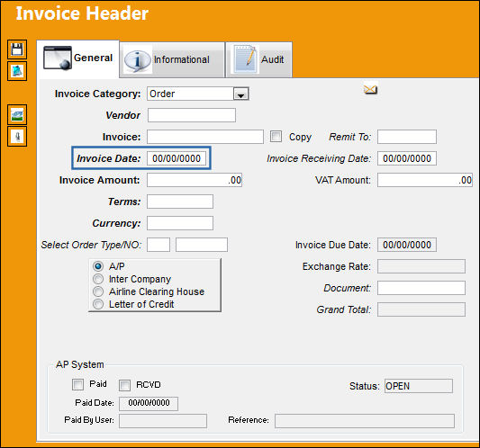Click the notes clipboard icon in sidebar
This screenshot has width=480, height=448.
tap(17, 71)
